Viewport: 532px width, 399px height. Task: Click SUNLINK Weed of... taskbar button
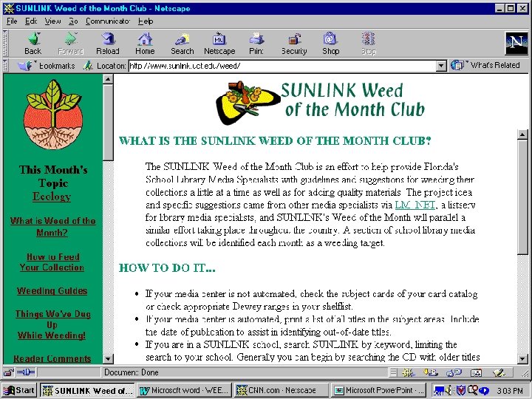click(x=87, y=390)
